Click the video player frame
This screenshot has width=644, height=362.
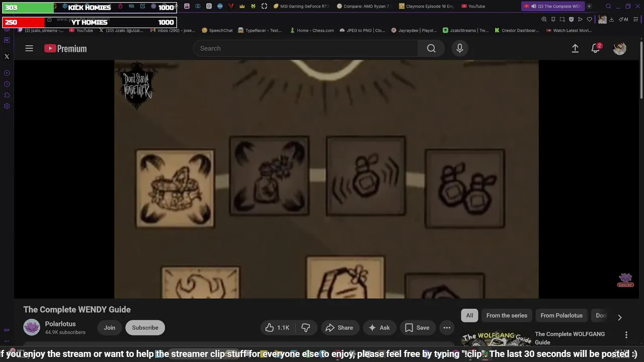[x=326, y=179]
